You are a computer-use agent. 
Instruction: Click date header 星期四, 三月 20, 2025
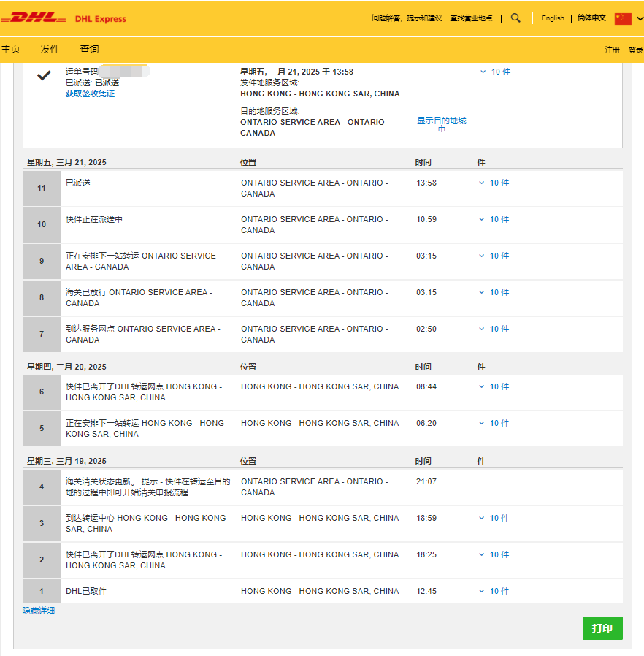(x=66, y=367)
